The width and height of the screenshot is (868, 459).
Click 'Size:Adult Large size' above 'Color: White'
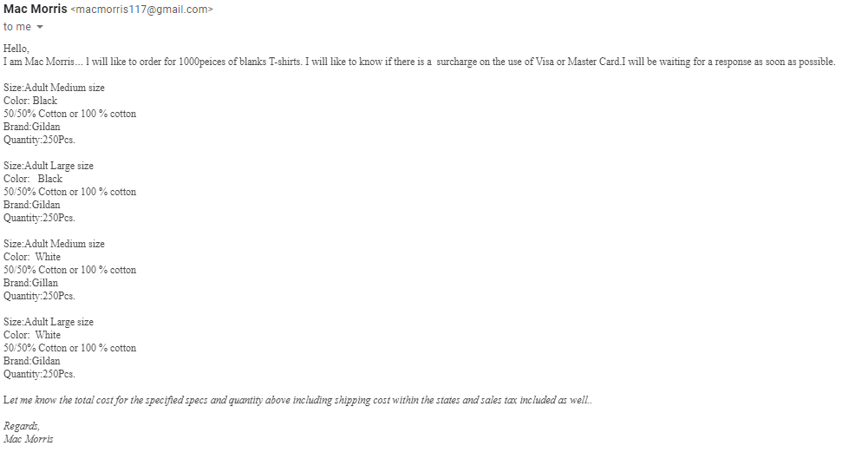click(x=49, y=322)
